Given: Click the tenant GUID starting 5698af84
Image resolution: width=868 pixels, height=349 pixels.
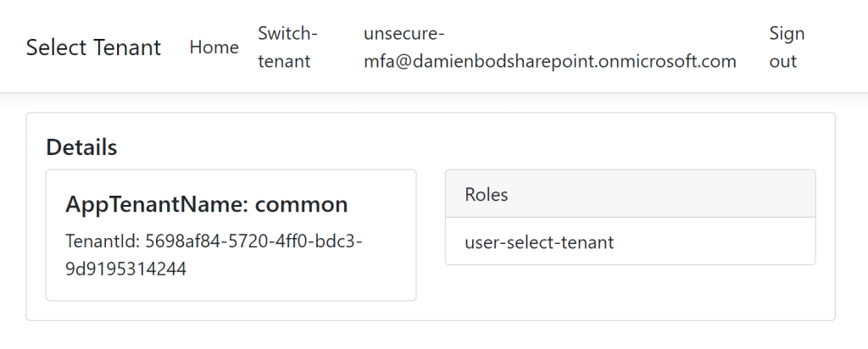Looking at the screenshot, I should (x=254, y=241).
